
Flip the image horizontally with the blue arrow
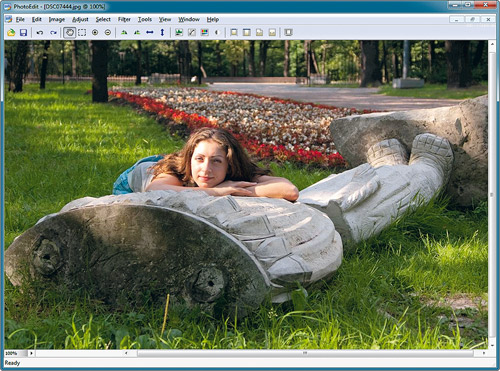(x=150, y=32)
